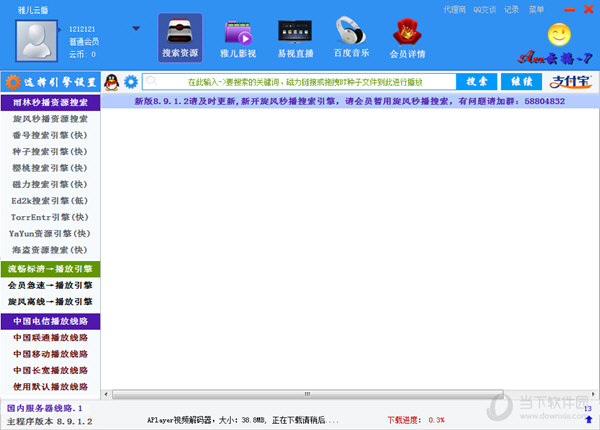Click the 国内服务器线路.1 status text
The image size is (600, 430).
(44, 408)
